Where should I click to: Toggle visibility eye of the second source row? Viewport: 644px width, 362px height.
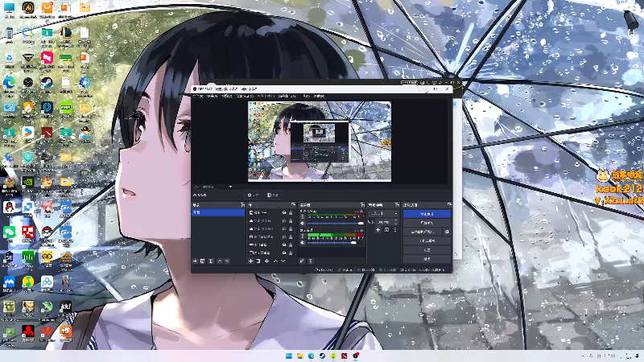click(x=284, y=220)
